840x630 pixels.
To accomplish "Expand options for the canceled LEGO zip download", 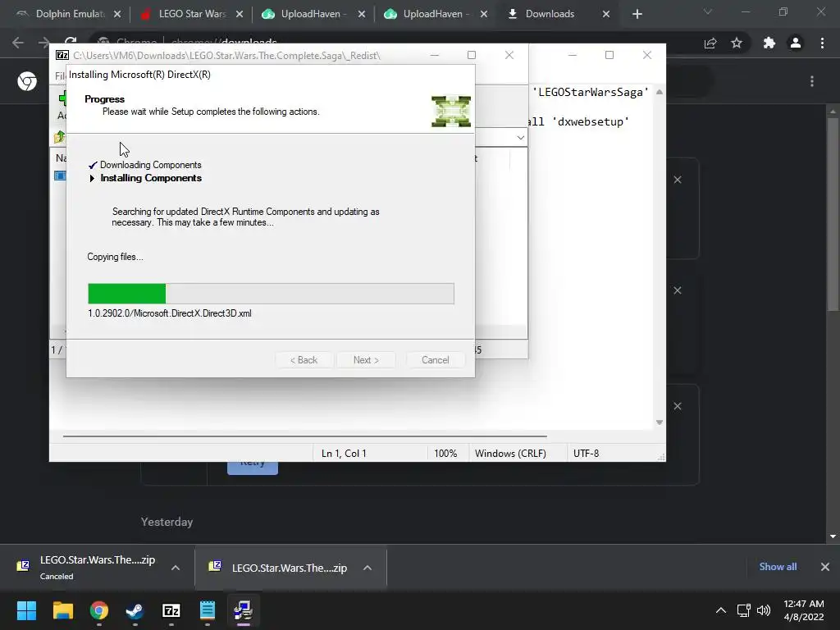I will [x=176, y=568].
